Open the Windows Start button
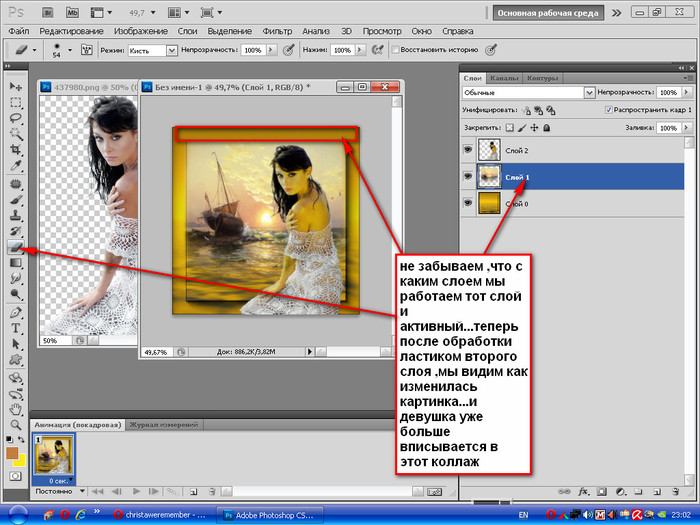Screen dimensions: 700x525 [x=18, y=515]
